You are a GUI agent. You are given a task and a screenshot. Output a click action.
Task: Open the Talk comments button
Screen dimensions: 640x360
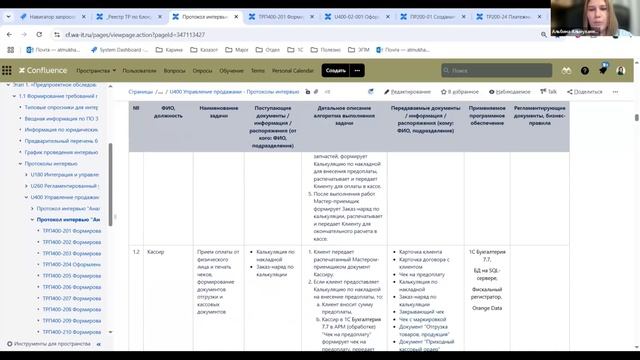coord(548,92)
